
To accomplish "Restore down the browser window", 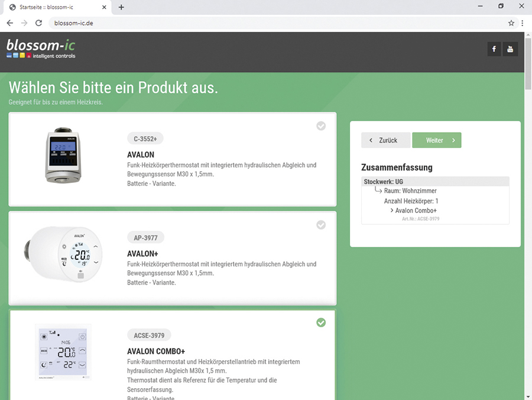I will (x=501, y=6).
